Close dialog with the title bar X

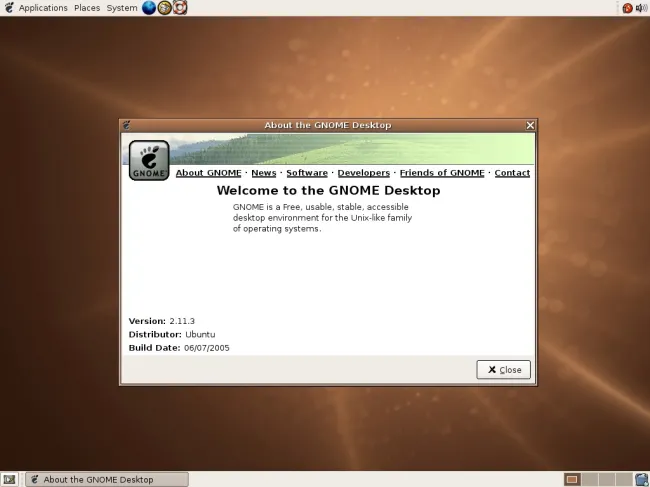click(530, 125)
